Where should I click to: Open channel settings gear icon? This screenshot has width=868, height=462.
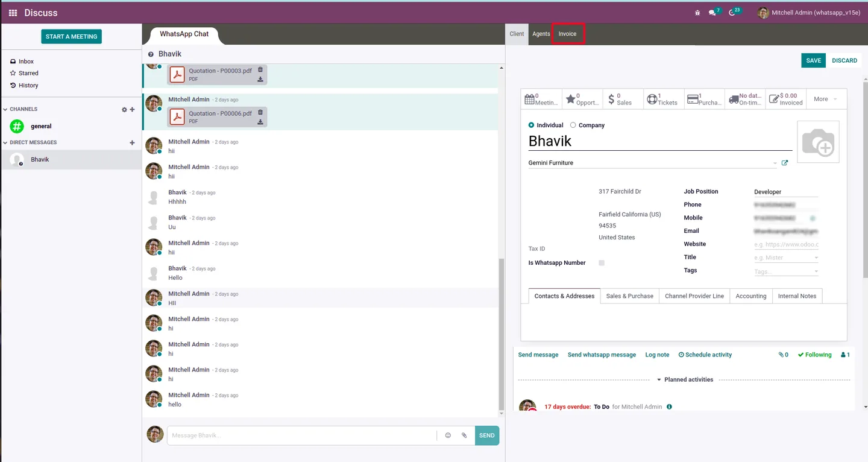[x=124, y=110]
